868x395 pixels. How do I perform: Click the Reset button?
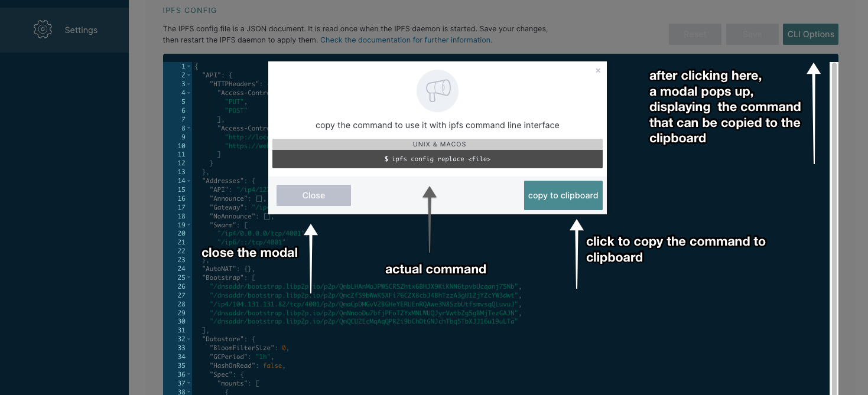point(695,34)
